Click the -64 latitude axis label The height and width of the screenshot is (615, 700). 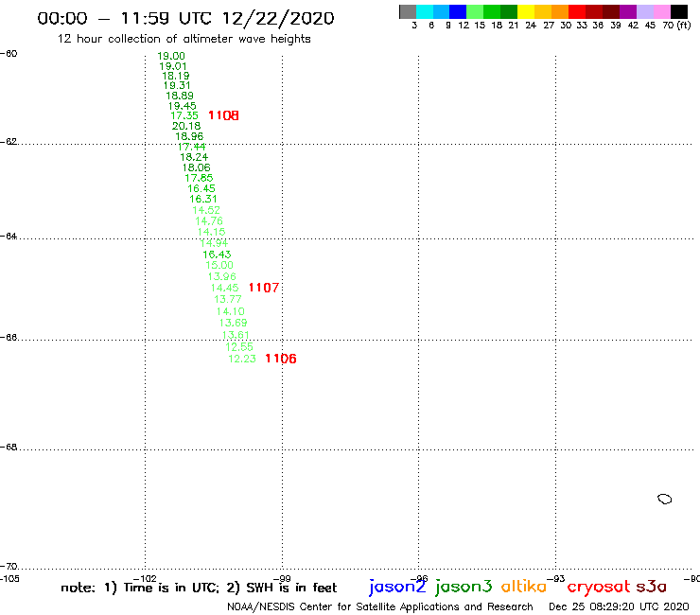click(9, 237)
